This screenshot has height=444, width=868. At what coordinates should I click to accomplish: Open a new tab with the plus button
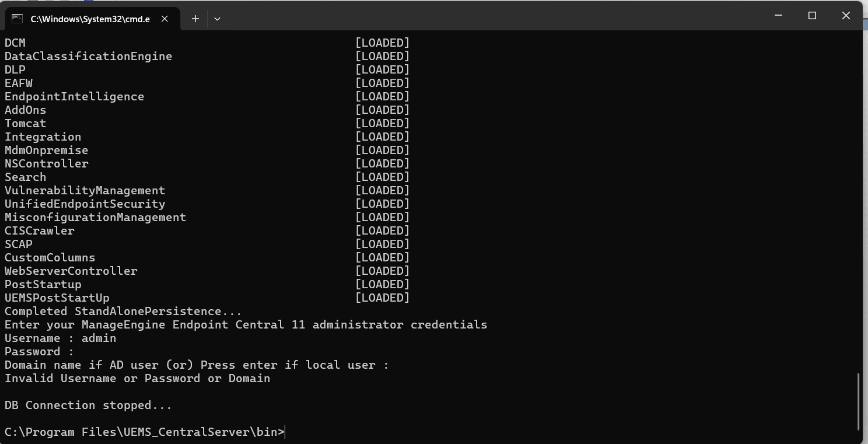[x=195, y=19]
